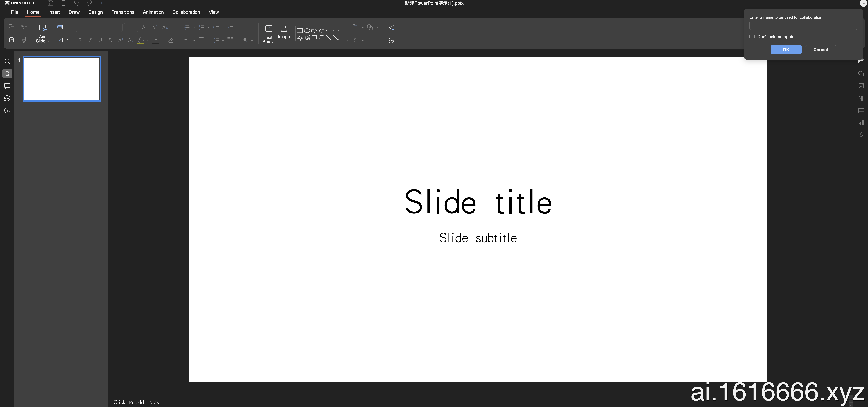Clear text style with the eraser icon
Screen dimensions: 868x407
pos(171,41)
